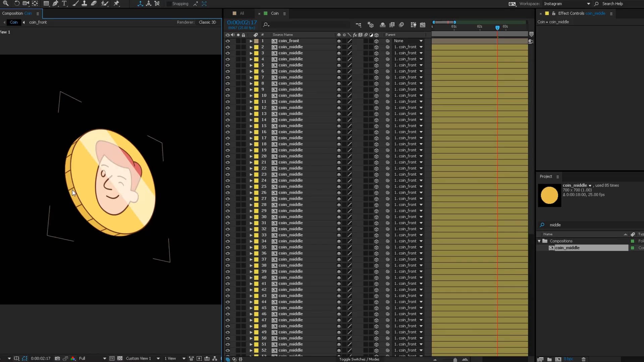Select the Clone Stamp tool
Viewport: 644px width, 362px height.
(x=85, y=4)
